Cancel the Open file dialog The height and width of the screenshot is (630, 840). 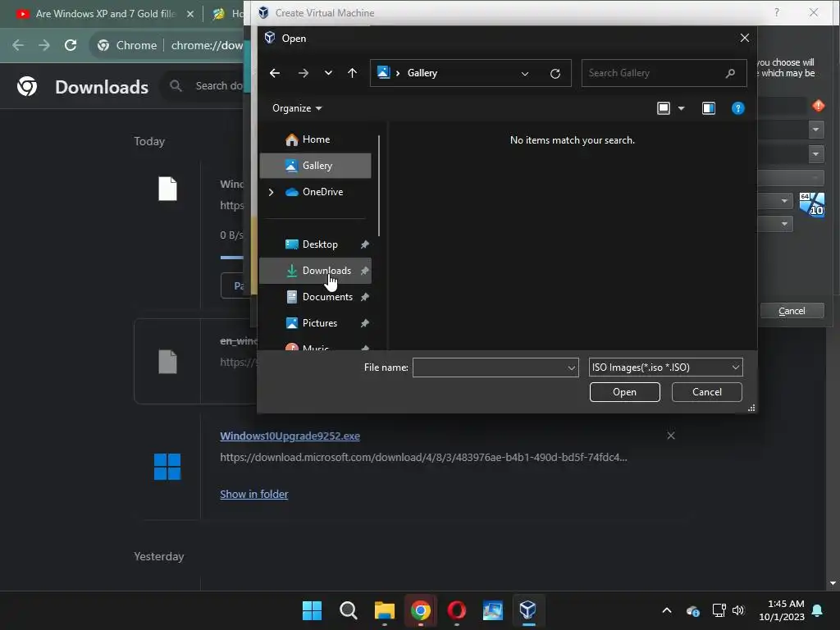pos(706,392)
